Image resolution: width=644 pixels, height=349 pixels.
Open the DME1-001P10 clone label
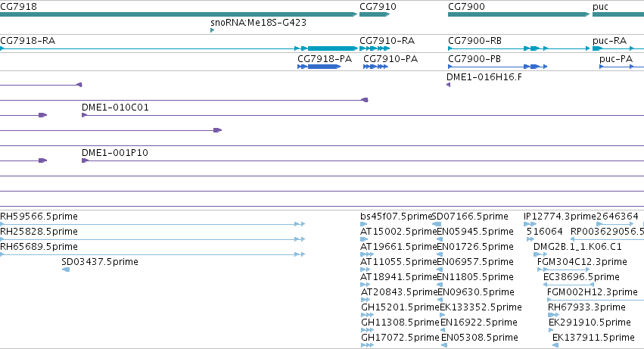(x=114, y=152)
